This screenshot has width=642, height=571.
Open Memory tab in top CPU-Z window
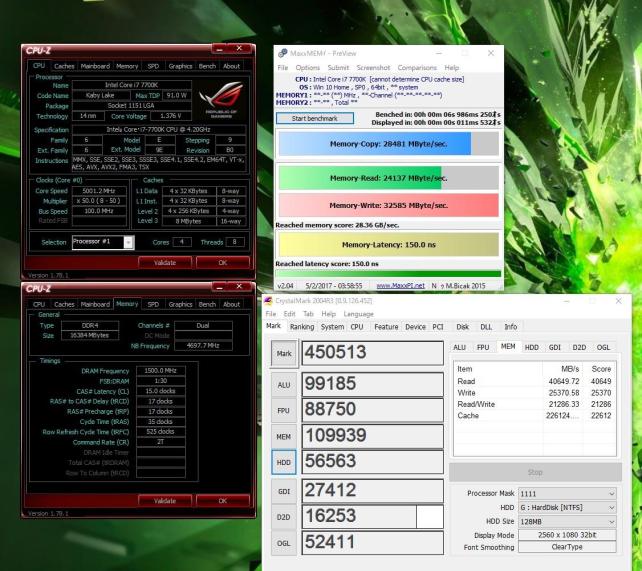tap(127, 66)
